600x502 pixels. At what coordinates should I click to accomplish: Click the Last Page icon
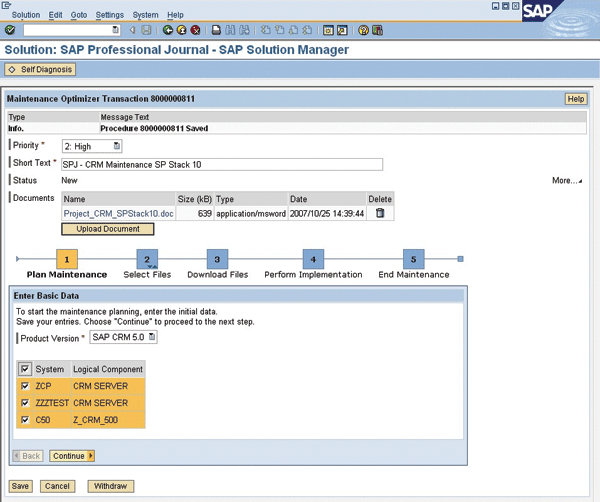coord(307,30)
